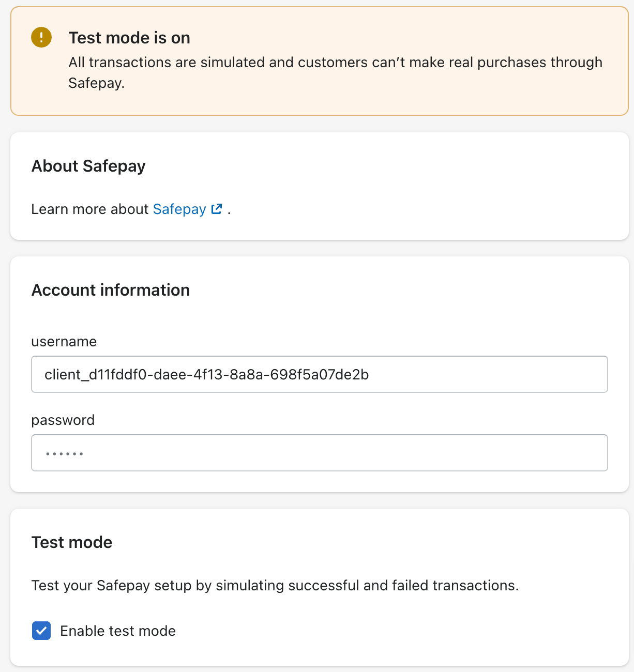The width and height of the screenshot is (634, 672).
Task: Click the Test mode is on heading
Action: (129, 38)
